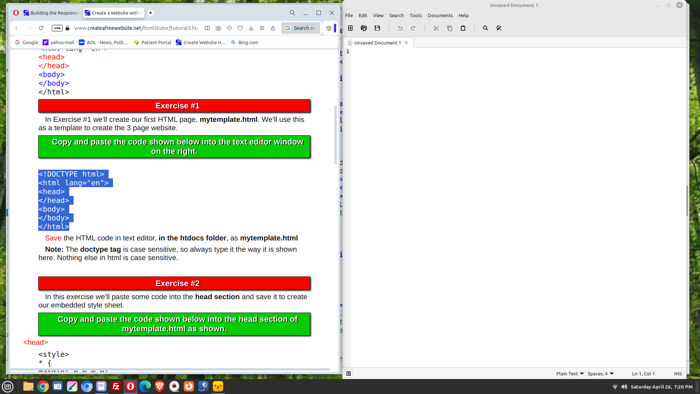Open the Google bookmark
700x394 pixels.
[x=26, y=42]
